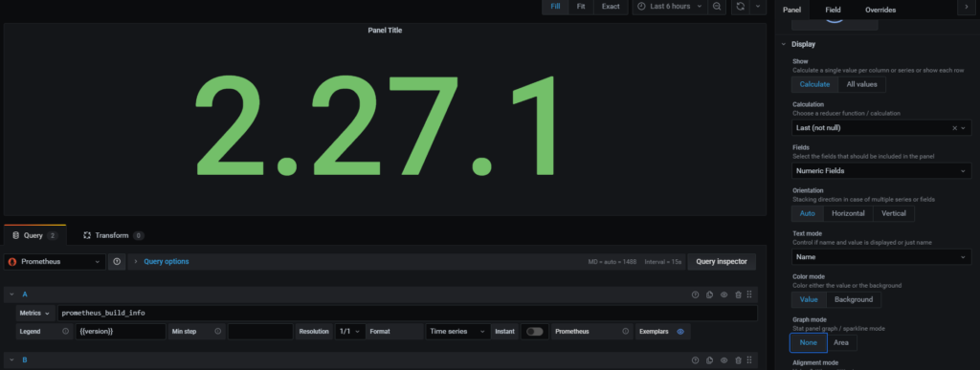Delete query A with trash icon
This screenshot has width=980, height=370.
click(738, 294)
